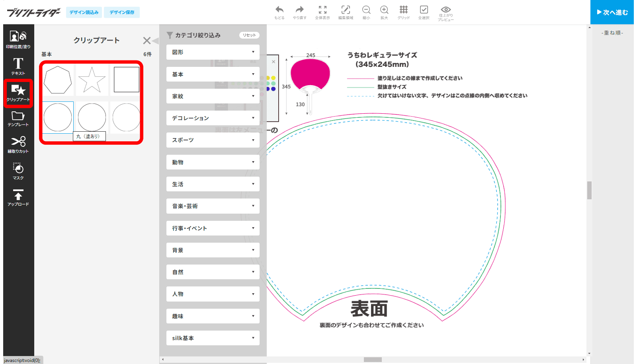Insert the light gray circle clip art
The width and height of the screenshot is (637, 364).
[x=126, y=117]
